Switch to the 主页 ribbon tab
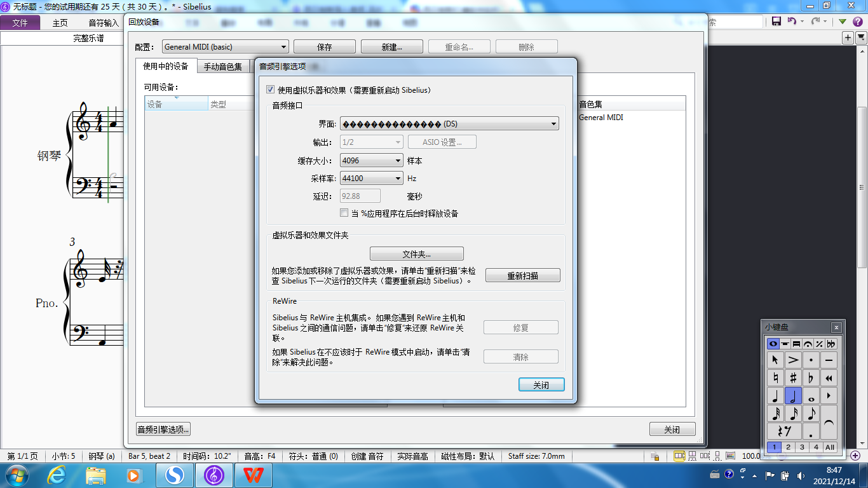Viewport: 868px width, 488px height. point(60,22)
